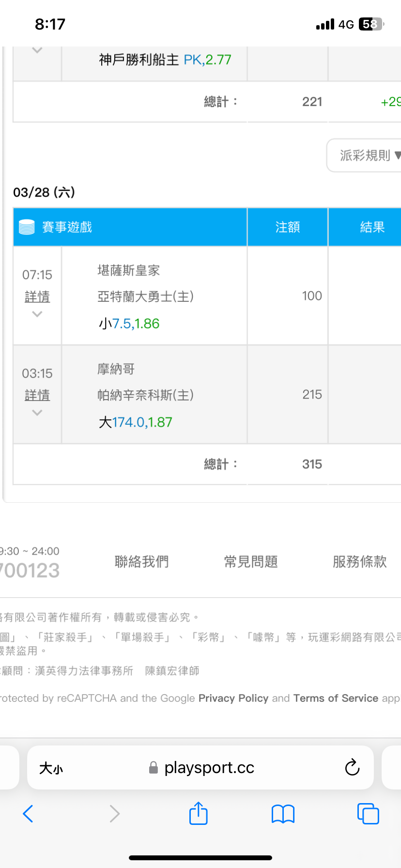Tap the playsport.cc address field
401x868 pixels.
click(209, 768)
